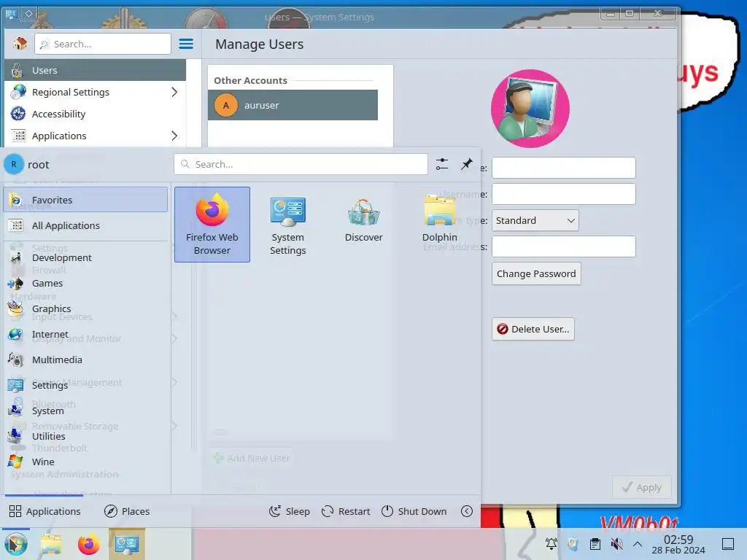Screen dimensions: 747x560
Task: Open the System category
Action: coord(87,411)
